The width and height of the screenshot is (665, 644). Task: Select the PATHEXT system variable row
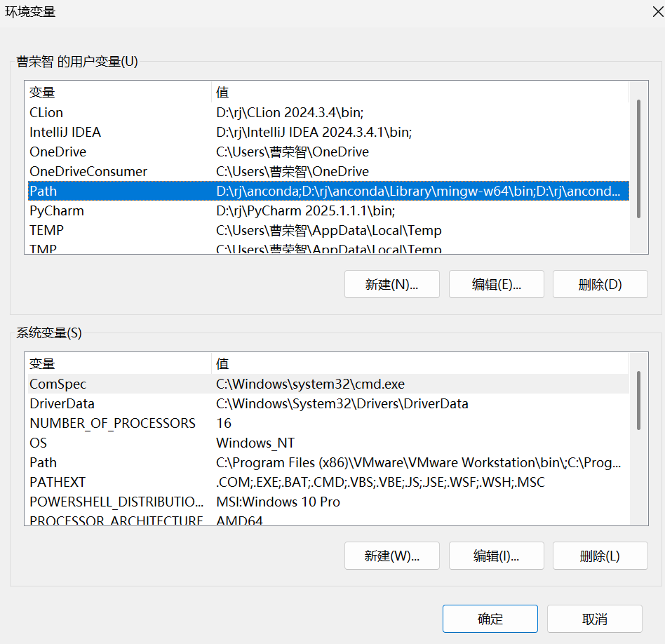329,483
